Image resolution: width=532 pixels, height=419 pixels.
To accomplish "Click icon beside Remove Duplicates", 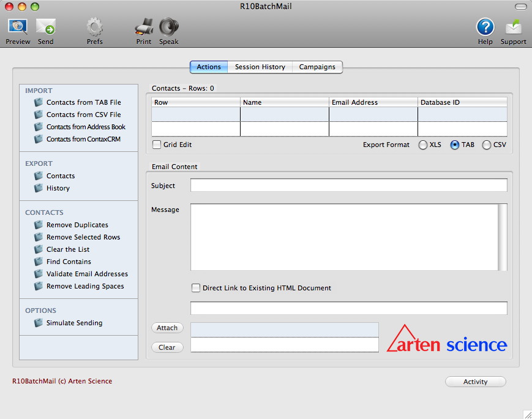I will (x=39, y=225).
